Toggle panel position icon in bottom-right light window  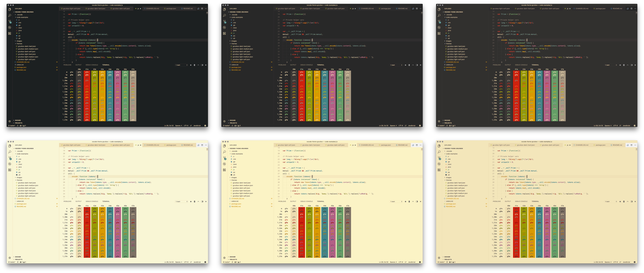tap(631, 202)
